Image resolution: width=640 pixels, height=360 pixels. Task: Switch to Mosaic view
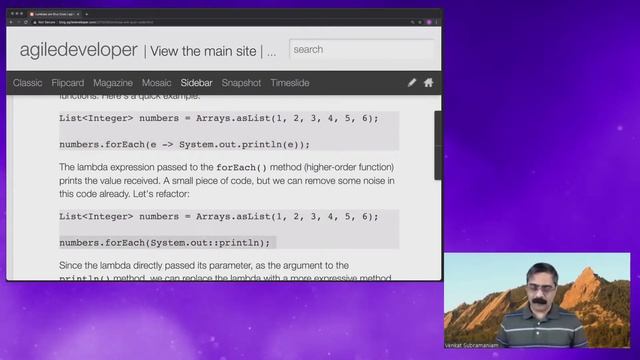pos(156,83)
